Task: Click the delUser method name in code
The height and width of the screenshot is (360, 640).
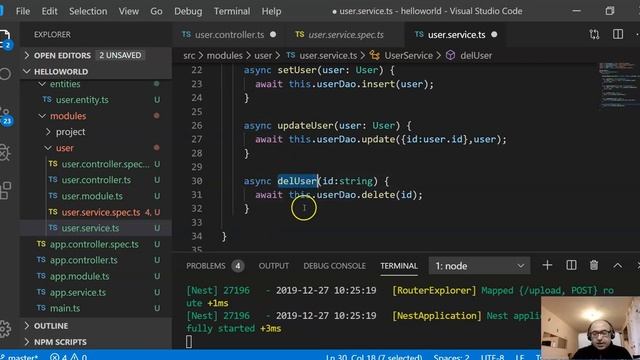Action: tap(298, 181)
